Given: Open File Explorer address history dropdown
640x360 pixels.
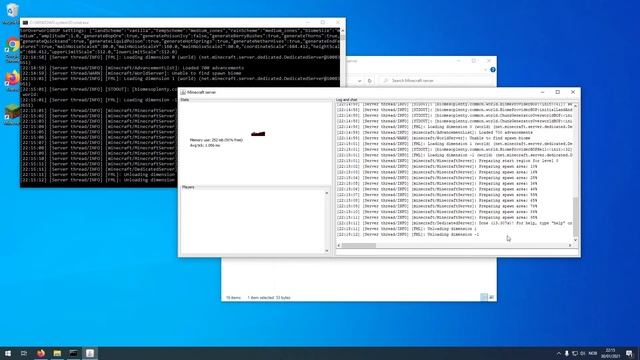Looking at the screenshot, I should [359, 81].
